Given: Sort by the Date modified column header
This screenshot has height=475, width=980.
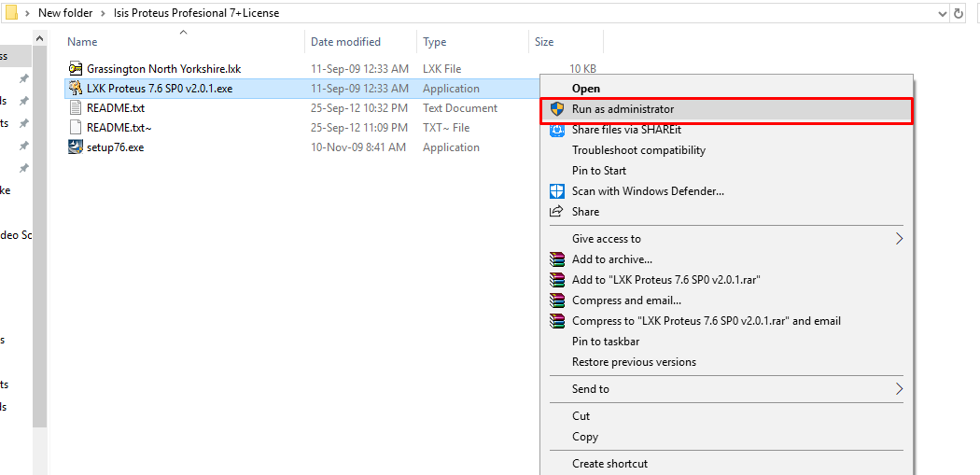Looking at the screenshot, I should (x=345, y=42).
